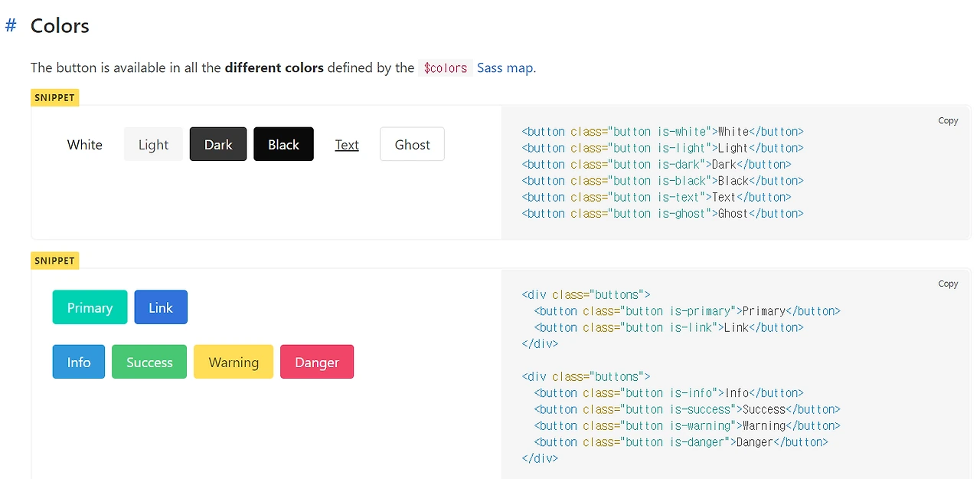Viewport: 980px width, 479px height.
Task: Click the turquoise Primary button
Action: [x=90, y=307]
